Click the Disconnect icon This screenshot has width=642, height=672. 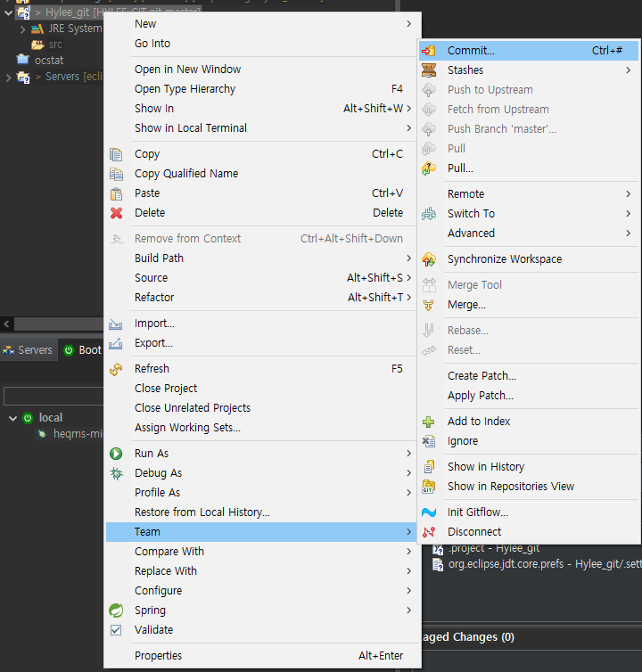(x=429, y=532)
